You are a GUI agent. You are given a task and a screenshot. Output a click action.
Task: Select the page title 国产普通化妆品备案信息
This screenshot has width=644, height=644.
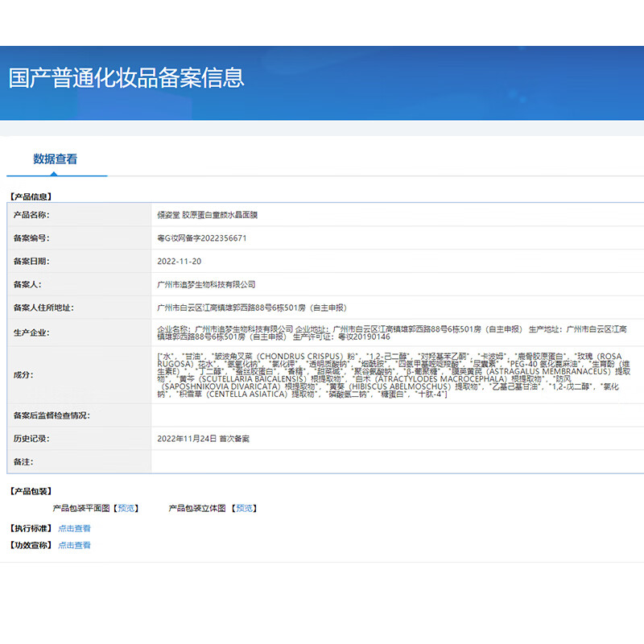coord(126,77)
